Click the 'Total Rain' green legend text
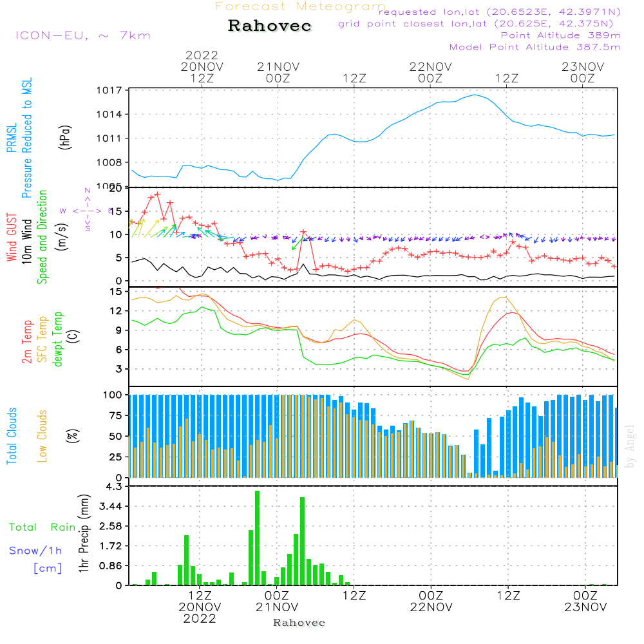 [43, 527]
